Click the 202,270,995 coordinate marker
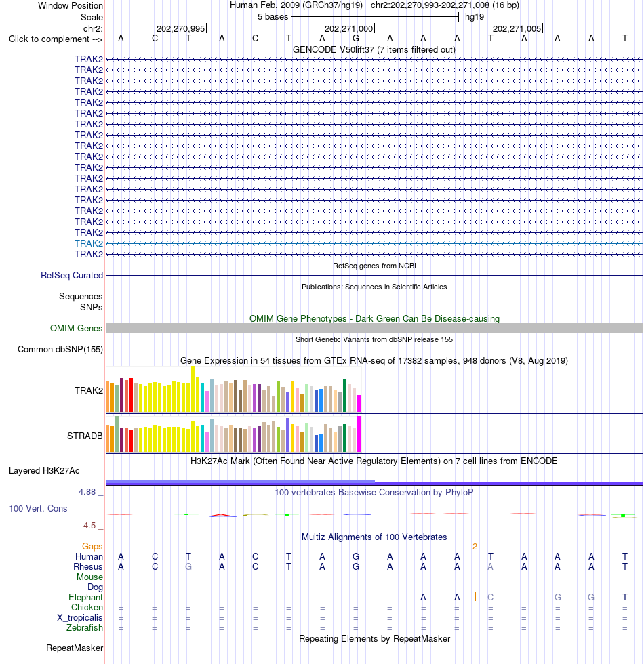This screenshot has height=664, width=644. (x=181, y=28)
